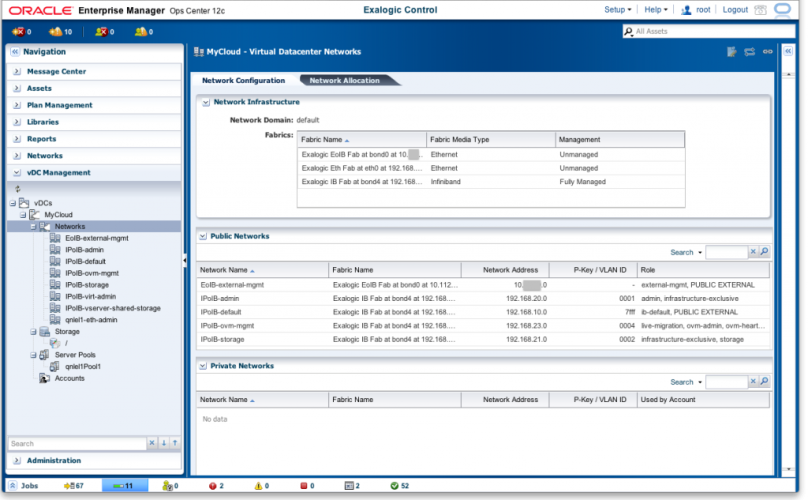Click the MyCloud virtual datacenter icon in tree
Viewport: 808px width, 500px height.
(x=35, y=214)
